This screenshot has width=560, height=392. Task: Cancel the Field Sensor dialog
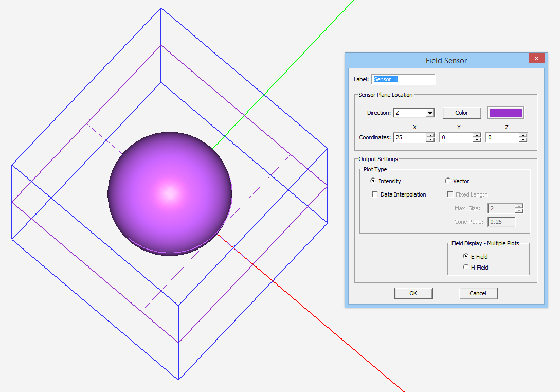click(478, 293)
